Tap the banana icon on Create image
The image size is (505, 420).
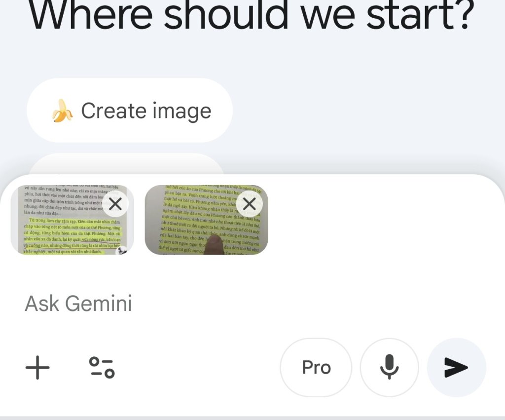click(x=62, y=111)
